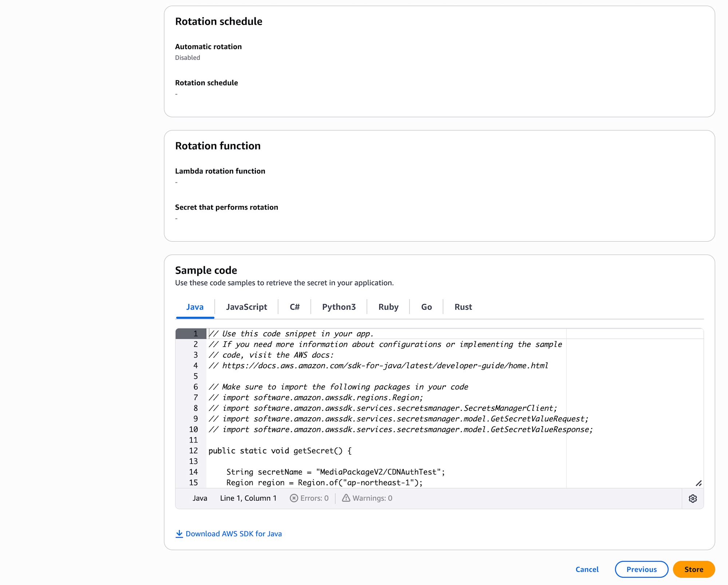
Task: Click line number 1 in gutter
Action: coord(195,334)
